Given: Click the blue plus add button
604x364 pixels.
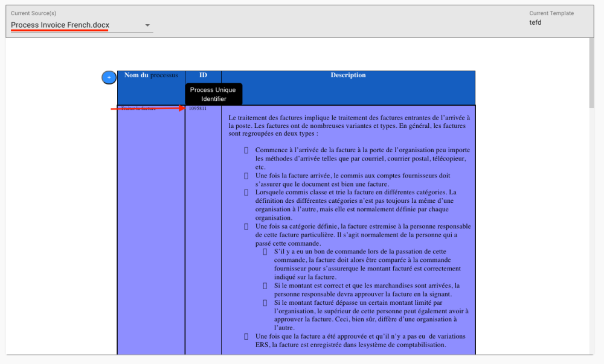Looking at the screenshot, I should click(x=109, y=77).
